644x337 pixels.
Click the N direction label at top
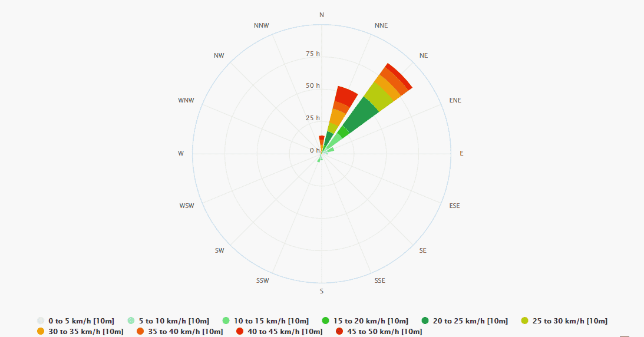[x=322, y=14]
